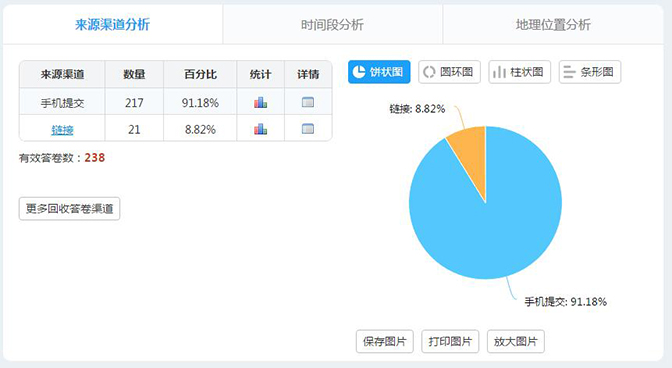Click 更多回收答卷渠道 button

[69, 209]
